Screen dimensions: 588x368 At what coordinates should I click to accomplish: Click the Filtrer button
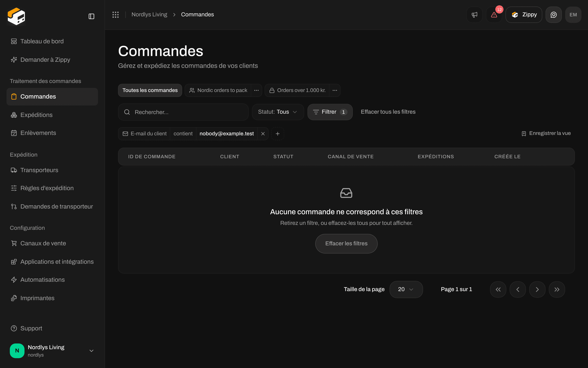[x=330, y=112]
